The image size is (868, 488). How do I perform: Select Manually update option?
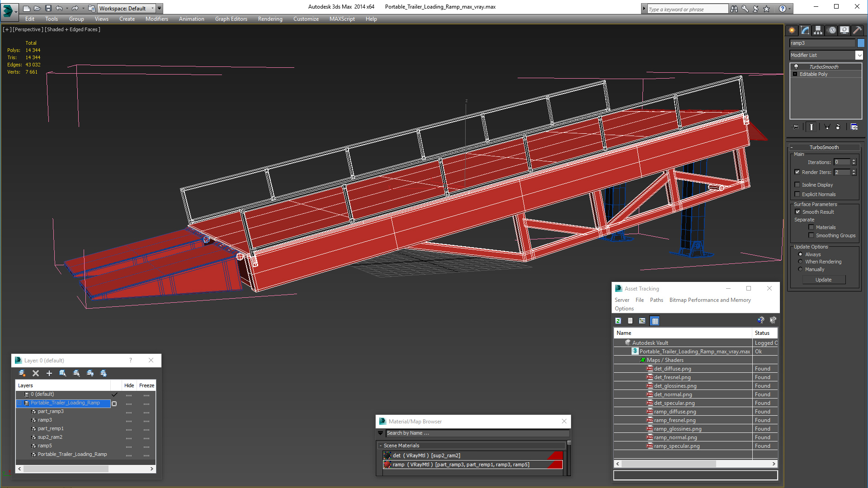(800, 269)
